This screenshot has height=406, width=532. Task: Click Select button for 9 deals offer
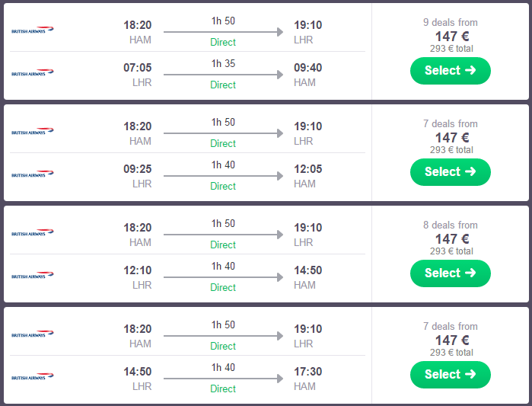(450, 71)
